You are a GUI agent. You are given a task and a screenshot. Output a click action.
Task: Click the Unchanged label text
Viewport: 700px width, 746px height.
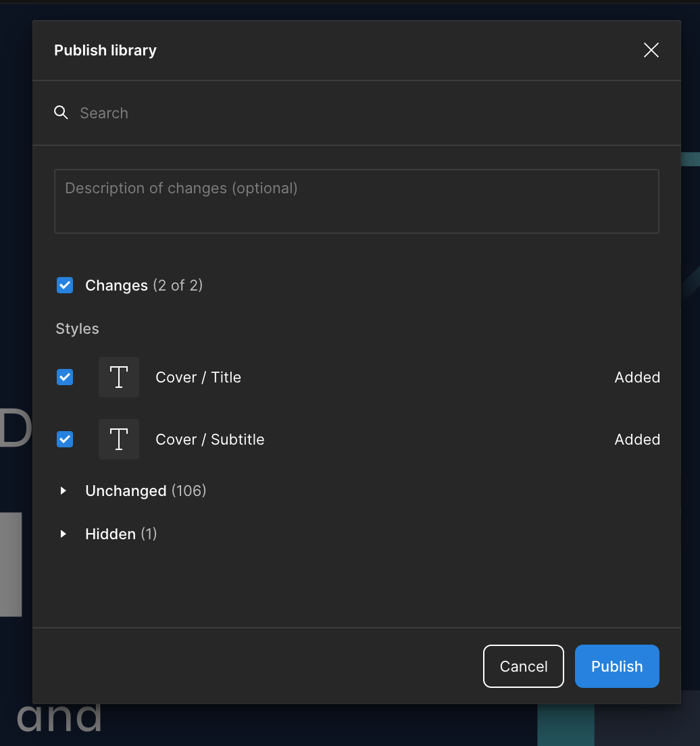click(126, 491)
